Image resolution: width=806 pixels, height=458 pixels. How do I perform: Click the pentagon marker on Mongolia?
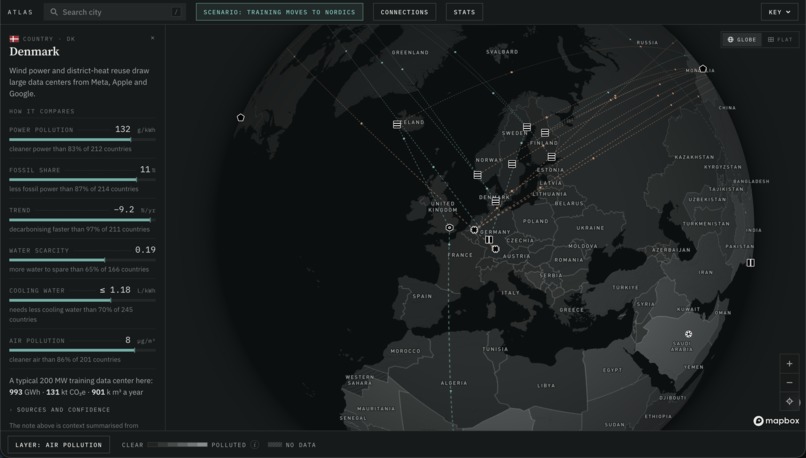703,69
